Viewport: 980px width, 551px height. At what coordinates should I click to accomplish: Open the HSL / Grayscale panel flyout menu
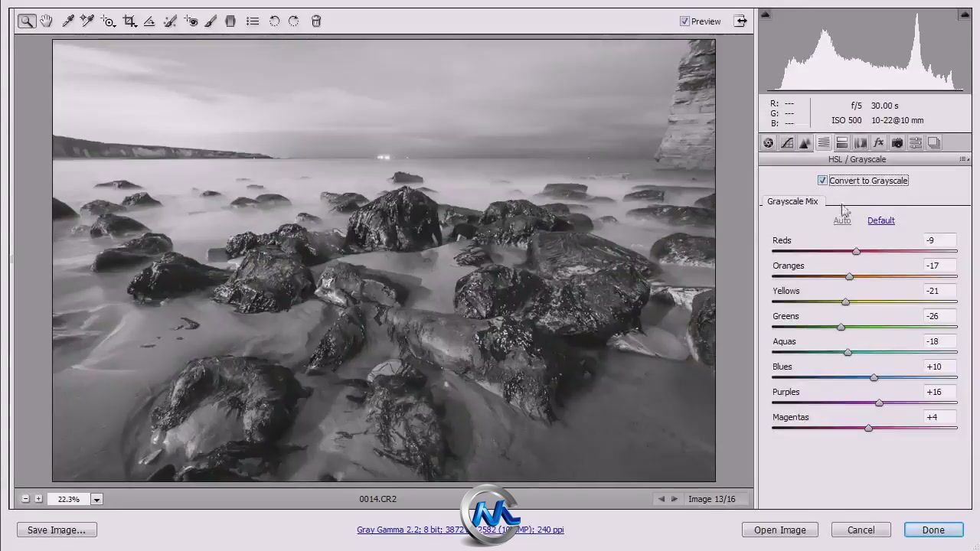pos(963,159)
